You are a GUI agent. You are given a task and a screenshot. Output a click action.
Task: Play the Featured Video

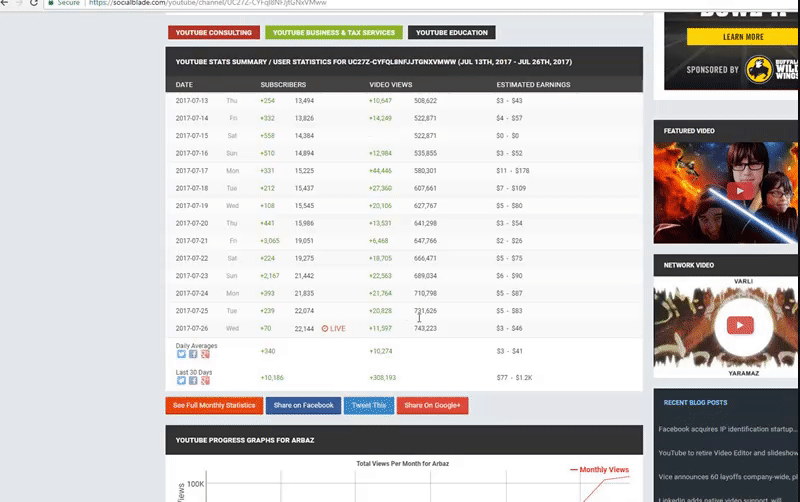(740, 191)
